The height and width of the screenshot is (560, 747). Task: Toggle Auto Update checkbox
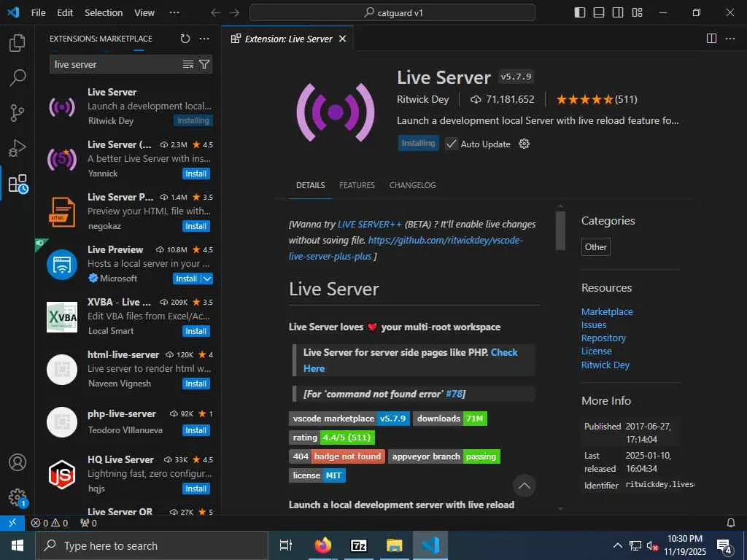[451, 144]
